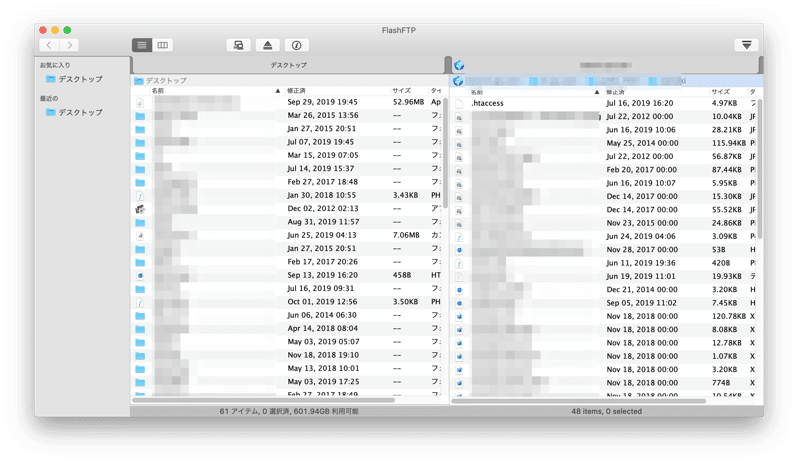The image size is (798, 462).
Task: Click folder icon of Jul 14, 2019 15:37 row
Action: (140, 169)
